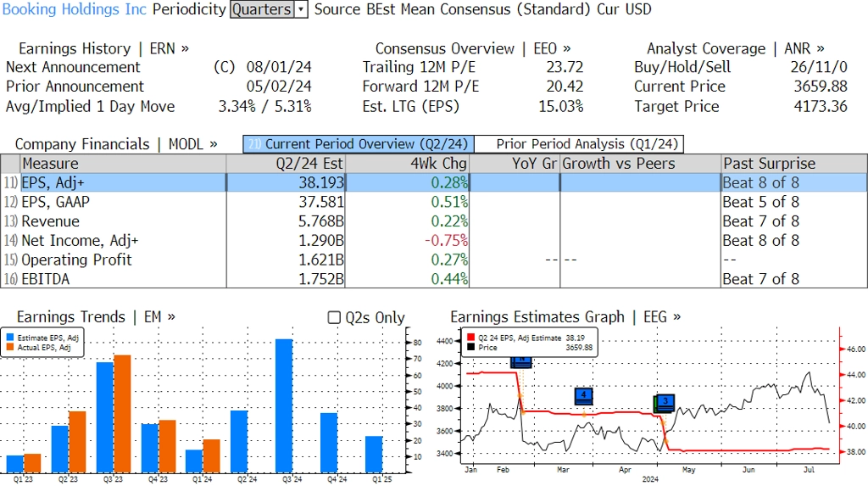Click the Current Price value 3659.88
The height and width of the screenshot is (486, 868).
click(x=821, y=87)
